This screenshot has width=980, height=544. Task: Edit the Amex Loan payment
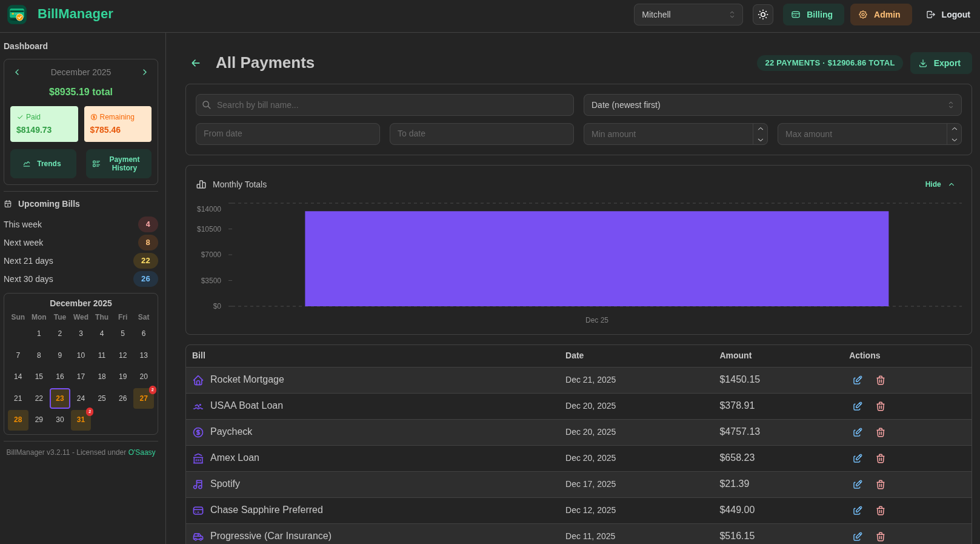(858, 458)
